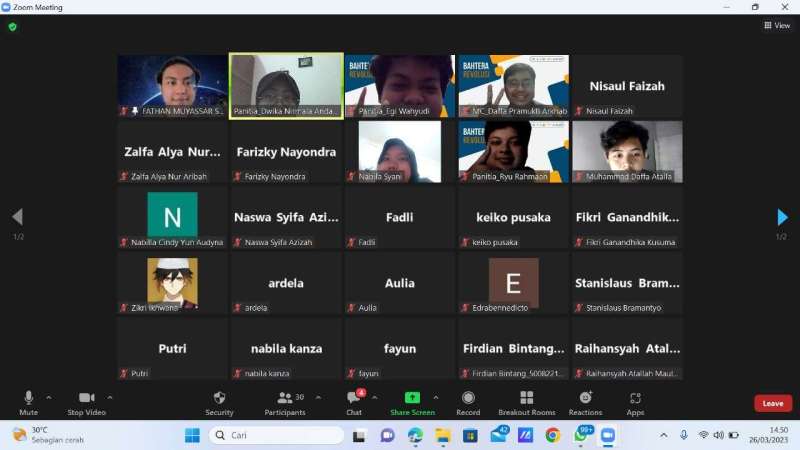Expand video options arrow beside Stop Video
This screenshot has width=800, height=450.
110,397
